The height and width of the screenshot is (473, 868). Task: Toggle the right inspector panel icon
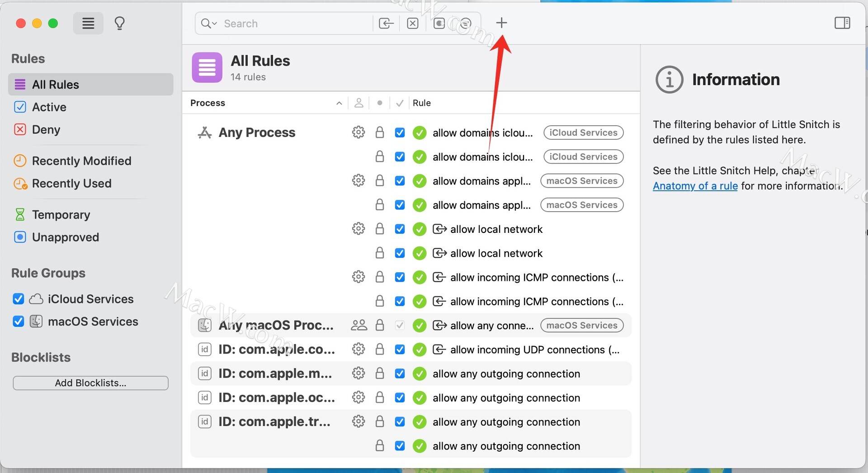842,23
